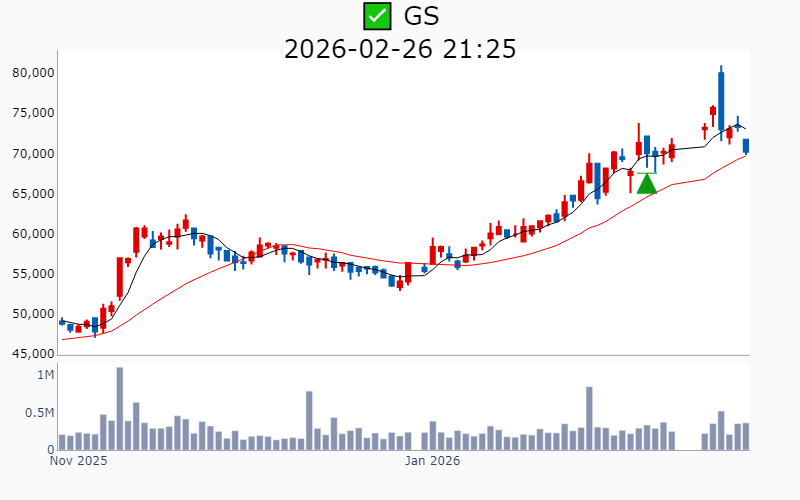Click the 2026-02-26 21:25 timestamp
The width and height of the screenshot is (800, 500).
[x=400, y=48]
